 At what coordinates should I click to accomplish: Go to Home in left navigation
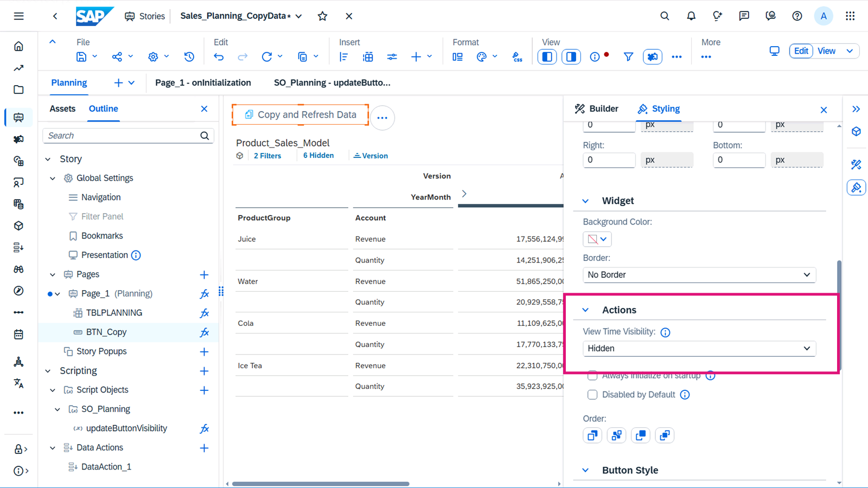[x=18, y=47]
